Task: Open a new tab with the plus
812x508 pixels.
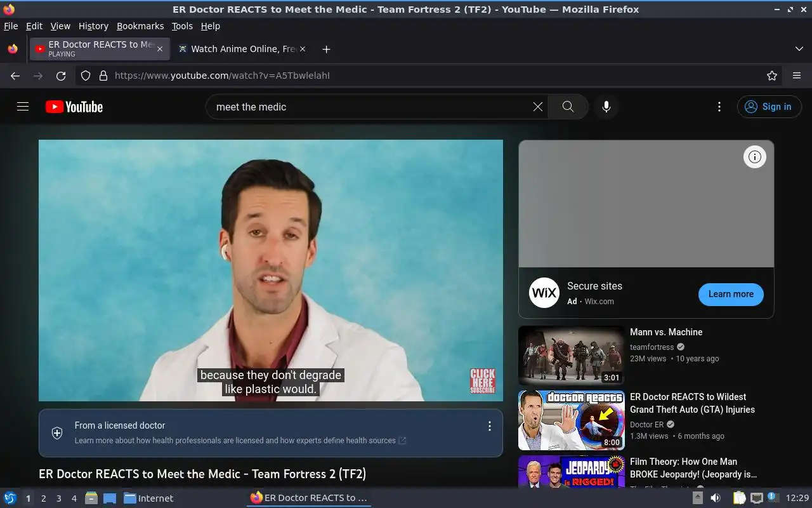Action: coord(326,49)
